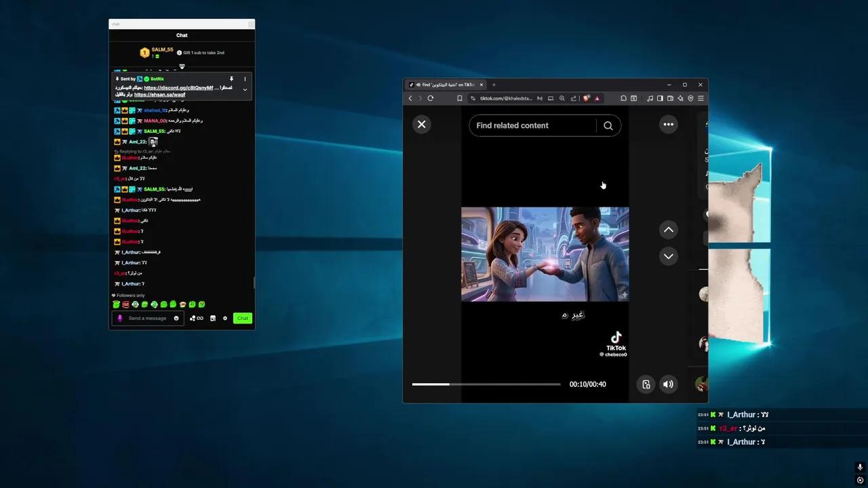Click the first green emote in quick emotes

click(116, 305)
